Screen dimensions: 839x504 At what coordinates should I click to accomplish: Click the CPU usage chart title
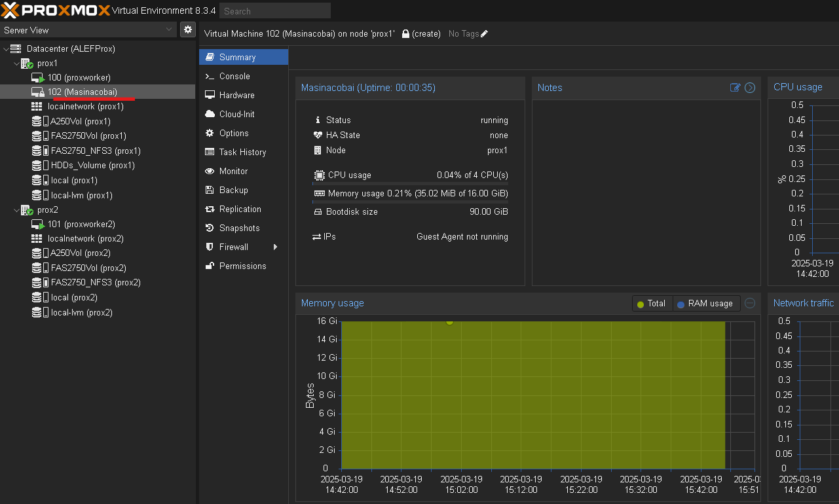coord(798,87)
